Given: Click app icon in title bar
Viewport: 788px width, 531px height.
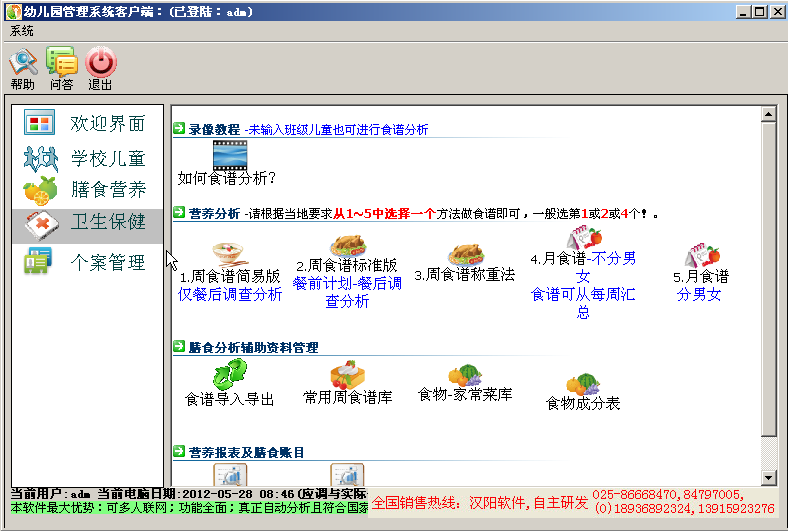Looking at the screenshot, I should pos(14,12).
